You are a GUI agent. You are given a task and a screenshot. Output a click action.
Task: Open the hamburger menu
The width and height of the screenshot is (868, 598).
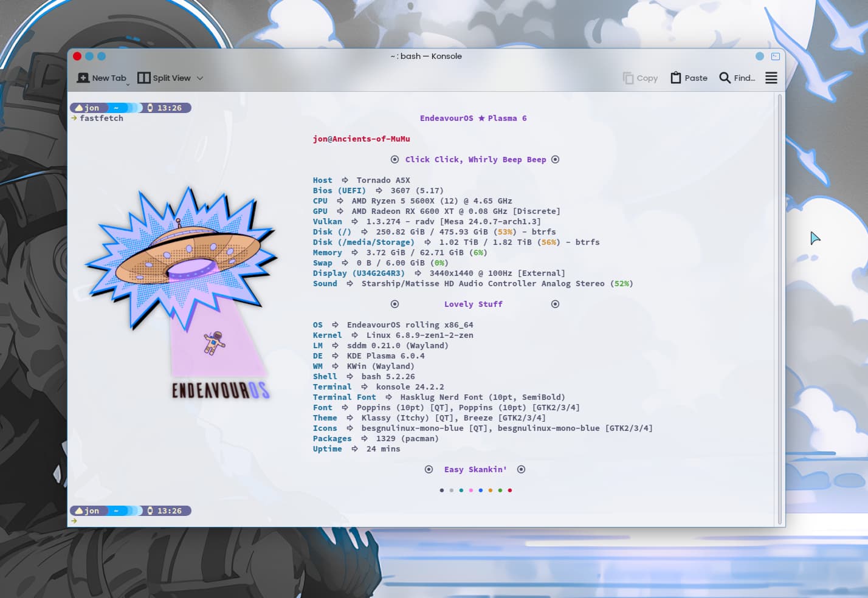[x=771, y=78]
